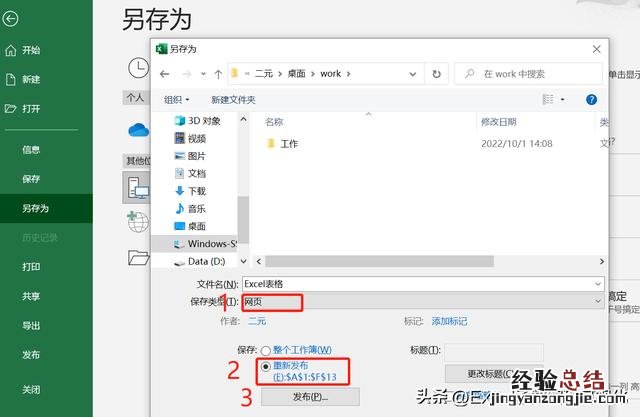The width and height of the screenshot is (640, 417).
Task: Select the 重新发布 radio button
Action: point(266,366)
